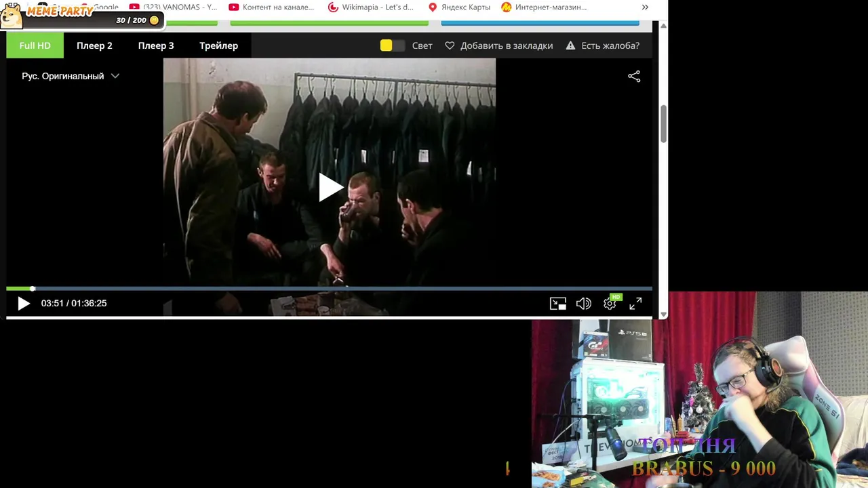The height and width of the screenshot is (488, 868).
Task: Seek on the video progress bar
Action: (x=329, y=289)
